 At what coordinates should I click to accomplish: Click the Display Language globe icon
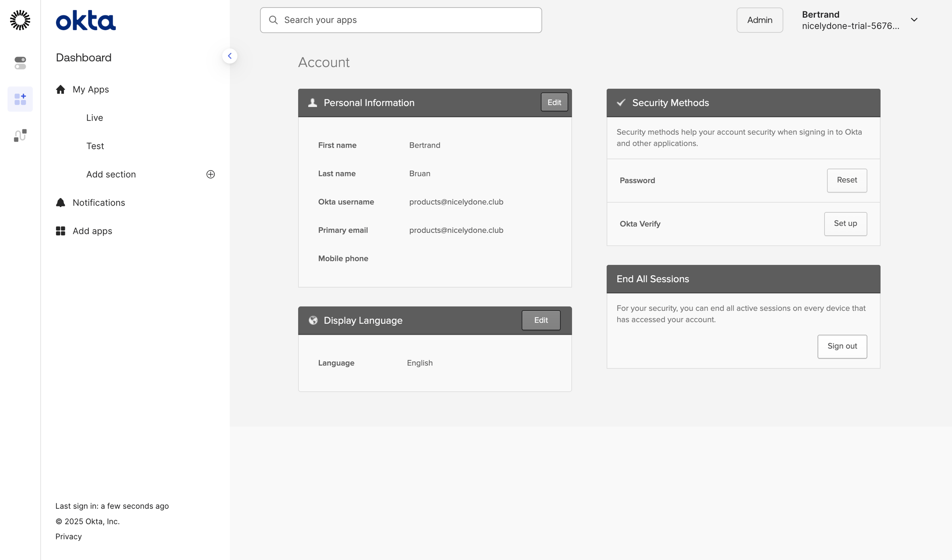pyautogui.click(x=313, y=320)
